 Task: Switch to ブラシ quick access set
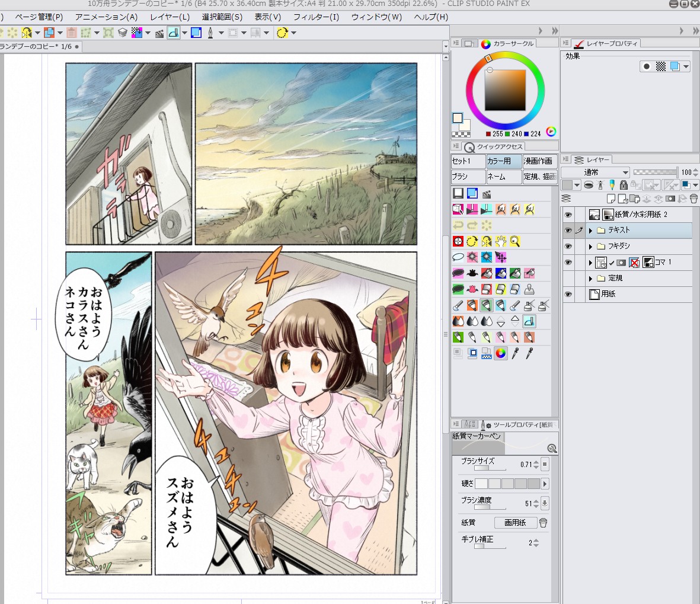468,176
